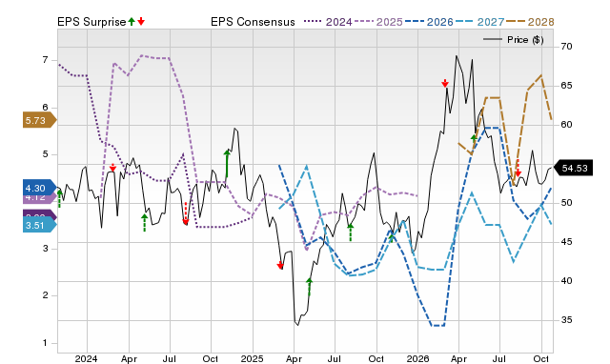Image resolution: width=610 pixels, height=364 pixels.
Task: Click the black 54.53 current price tag
Action: click(x=573, y=168)
